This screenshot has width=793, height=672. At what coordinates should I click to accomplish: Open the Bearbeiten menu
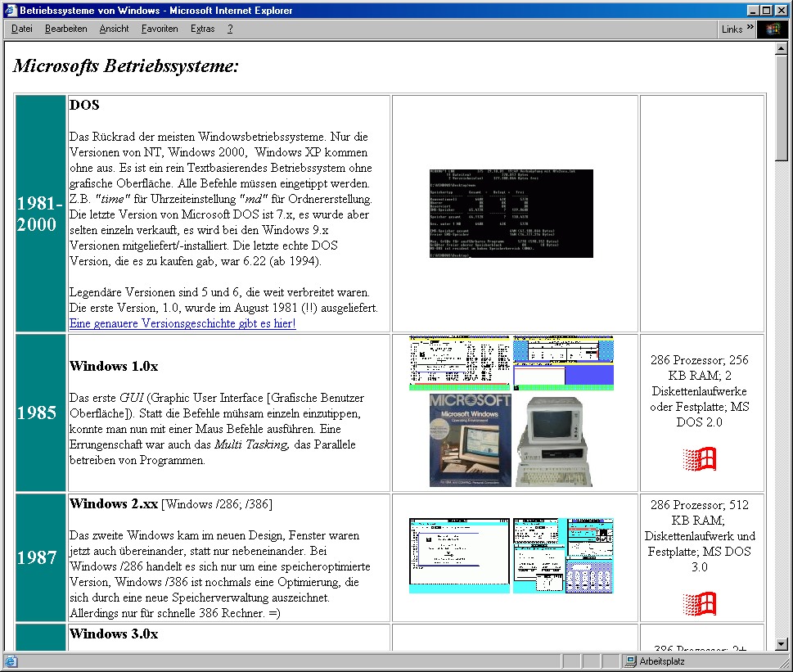[x=65, y=29]
